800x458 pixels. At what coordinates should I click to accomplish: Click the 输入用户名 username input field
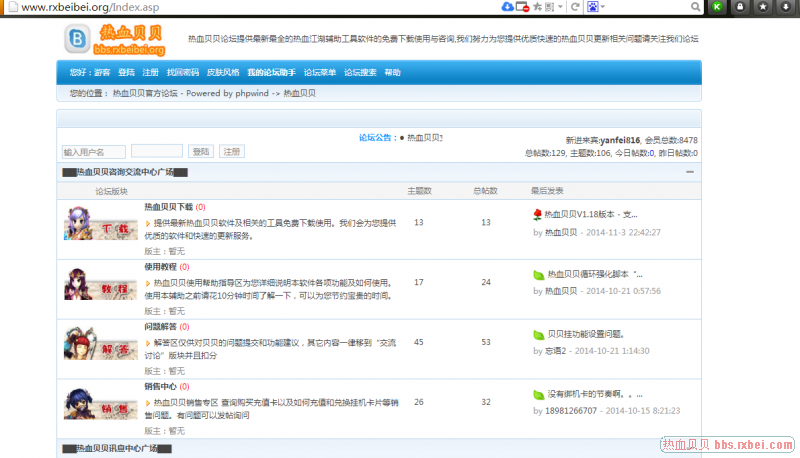coord(93,152)
